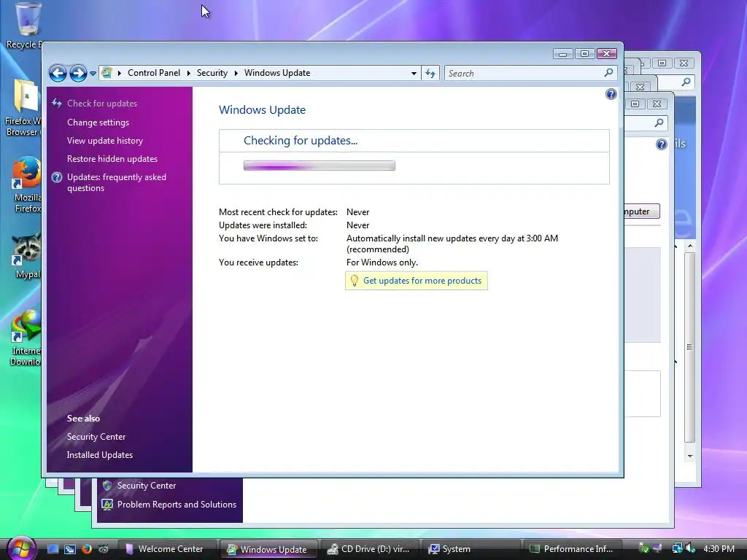Click the magnifier in Windows Update search

[608, 73]
